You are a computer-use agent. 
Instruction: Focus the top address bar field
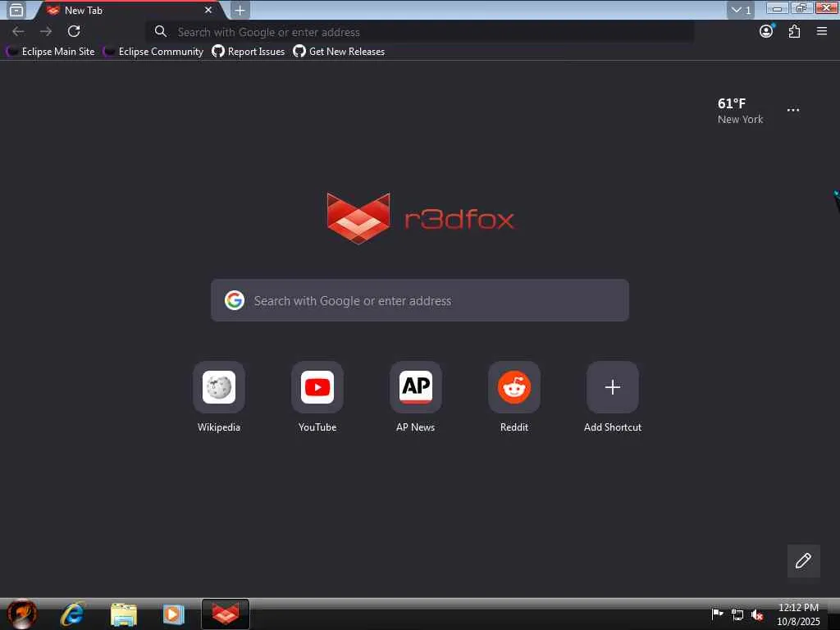point(420,32)
